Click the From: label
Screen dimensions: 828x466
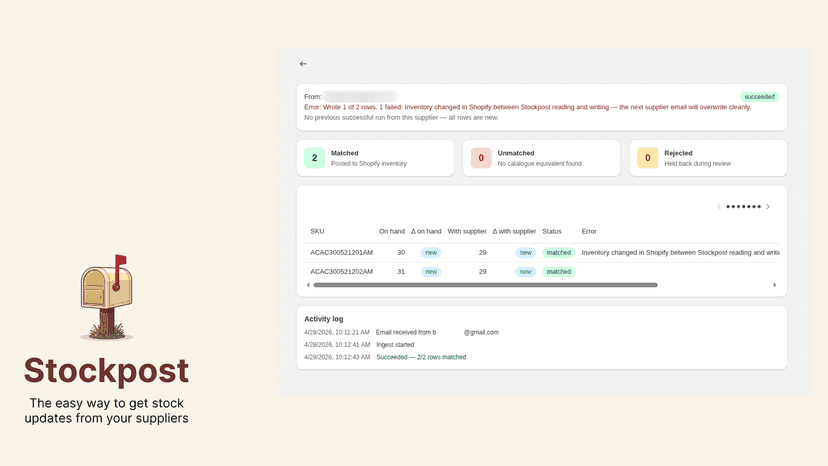coord(313,97)
